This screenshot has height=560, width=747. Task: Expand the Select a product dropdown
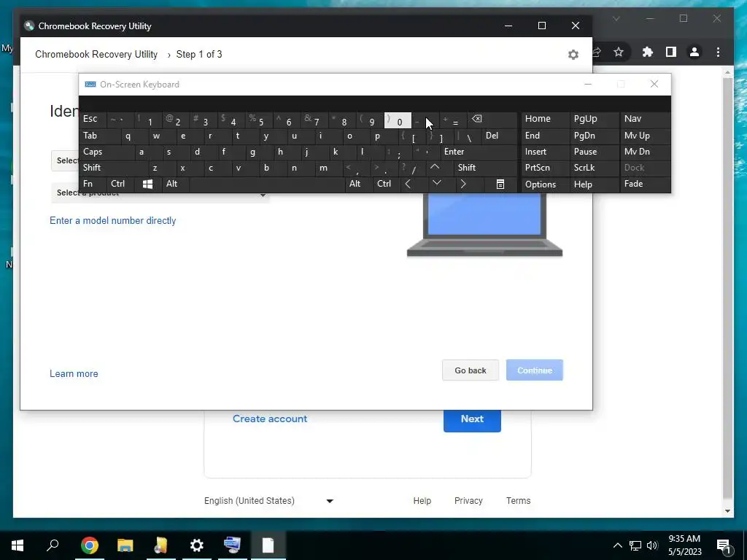pyautogui.click(x=160, y=194)
